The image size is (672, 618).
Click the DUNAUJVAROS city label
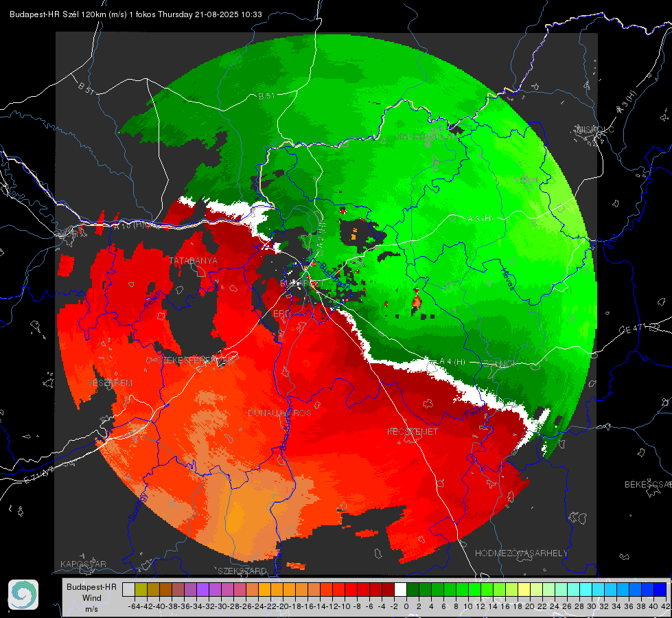279,413
